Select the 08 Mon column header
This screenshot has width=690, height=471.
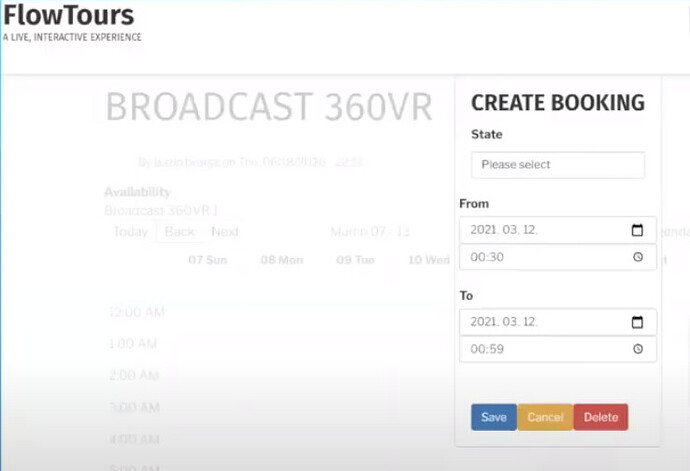pyautogui.click(x=282, y=260)
